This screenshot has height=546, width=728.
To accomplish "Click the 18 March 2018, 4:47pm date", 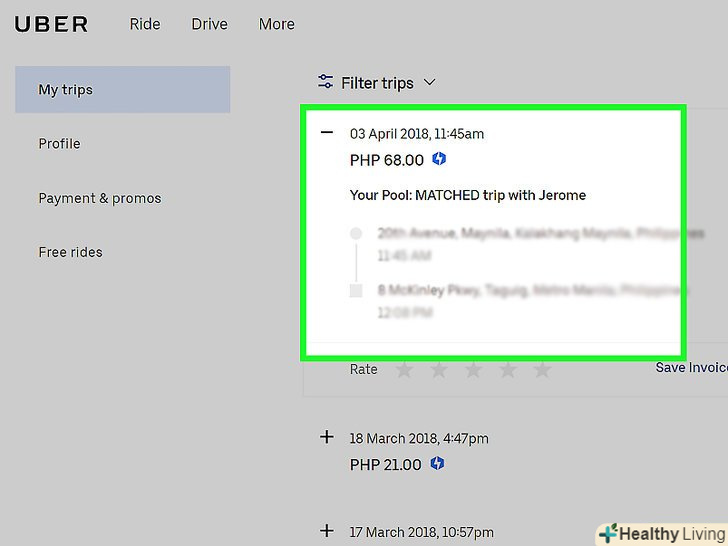I will 419,439.
